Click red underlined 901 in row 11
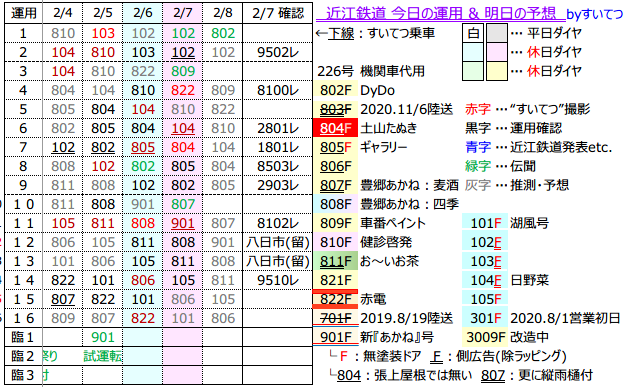 coord(183,223)
